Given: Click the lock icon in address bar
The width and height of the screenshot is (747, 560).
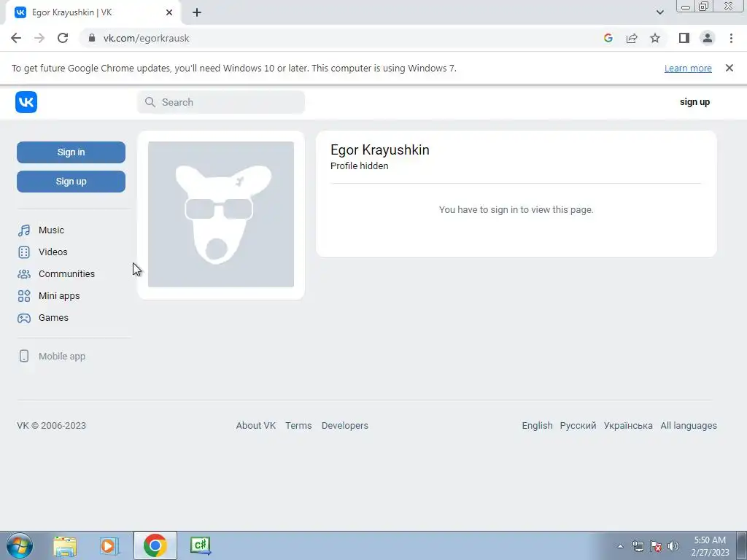Looking at the screenshot, I should click(x=92, y=38).
